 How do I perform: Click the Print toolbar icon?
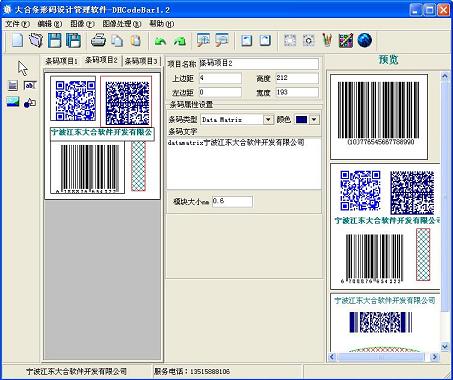(x=98, y=40)
